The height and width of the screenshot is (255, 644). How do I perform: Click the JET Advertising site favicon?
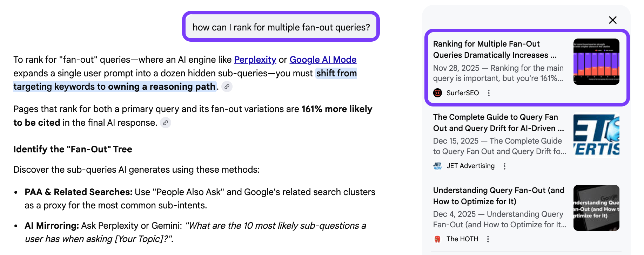click(437, 166)
